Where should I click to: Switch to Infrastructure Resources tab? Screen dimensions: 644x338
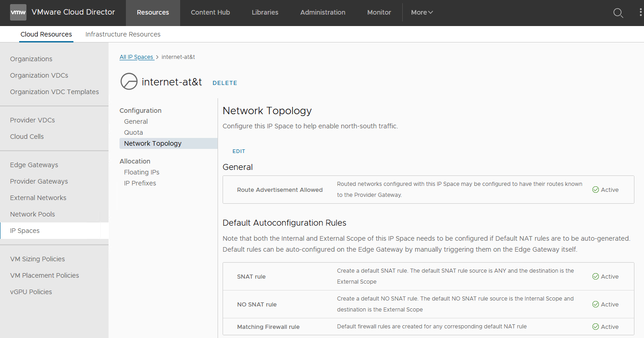pos(123,34)
